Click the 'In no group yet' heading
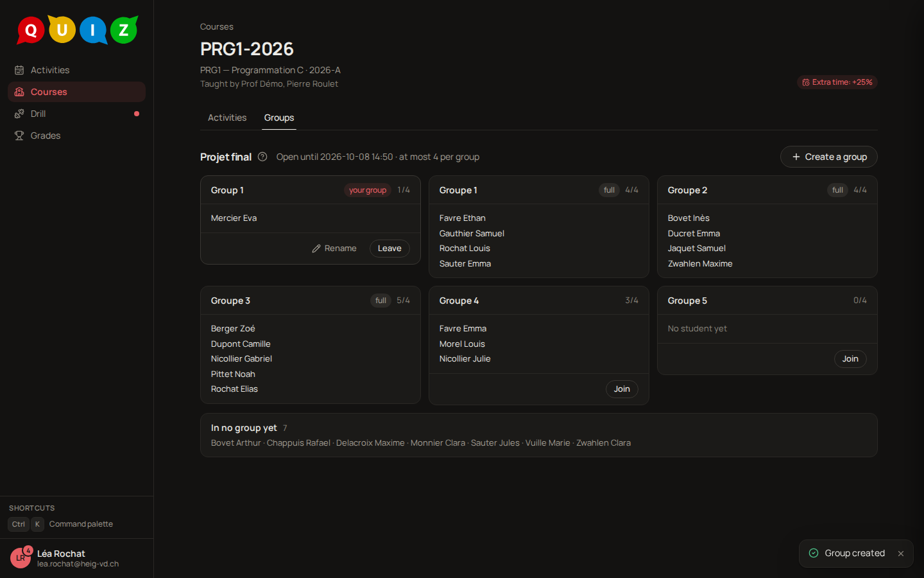This screenshot has width=924, height=578. tap(244, 428)
